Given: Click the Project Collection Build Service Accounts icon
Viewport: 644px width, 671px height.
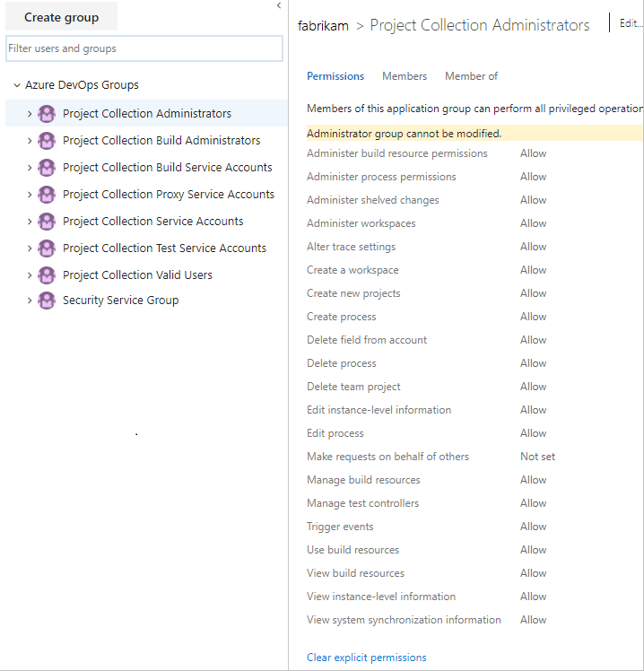Looking at the screenshot, I should click(47, 168).
